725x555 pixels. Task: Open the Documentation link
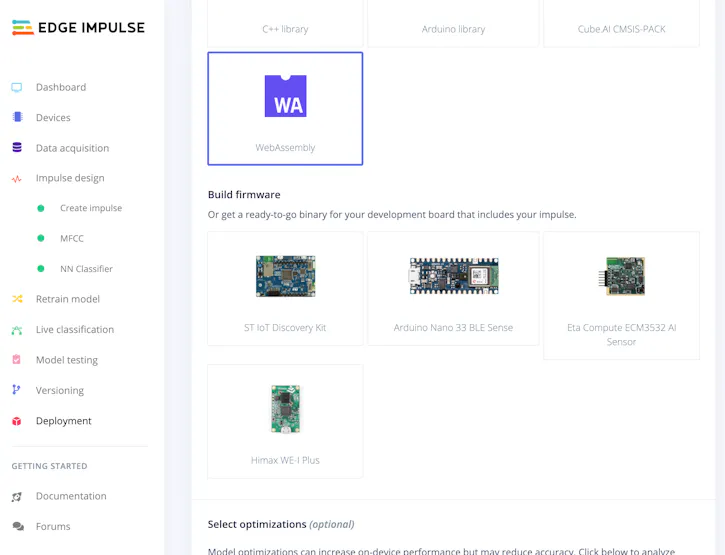click(x=71, y=496)
